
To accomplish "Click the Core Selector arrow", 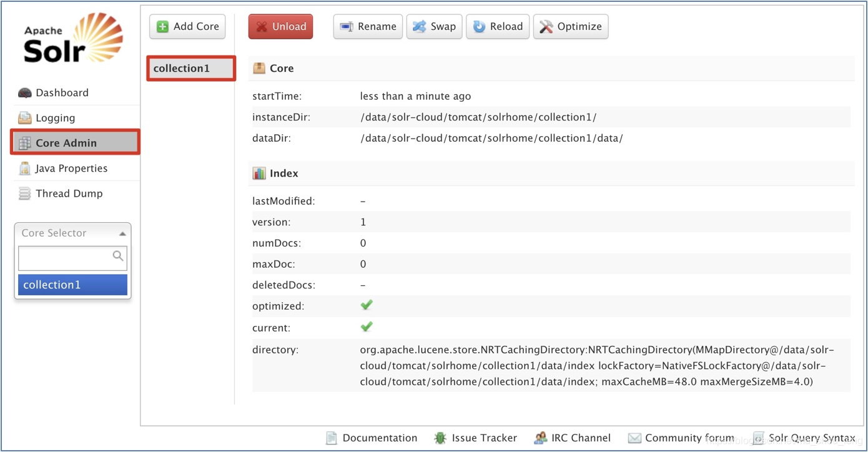I will coord(122,233).
